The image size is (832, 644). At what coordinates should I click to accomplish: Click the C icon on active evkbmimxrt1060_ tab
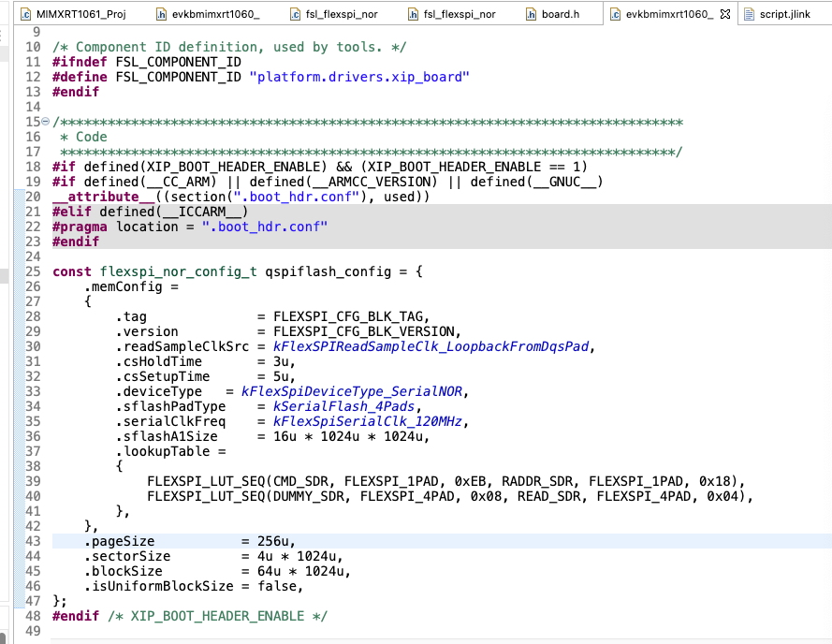coord(615,13)
